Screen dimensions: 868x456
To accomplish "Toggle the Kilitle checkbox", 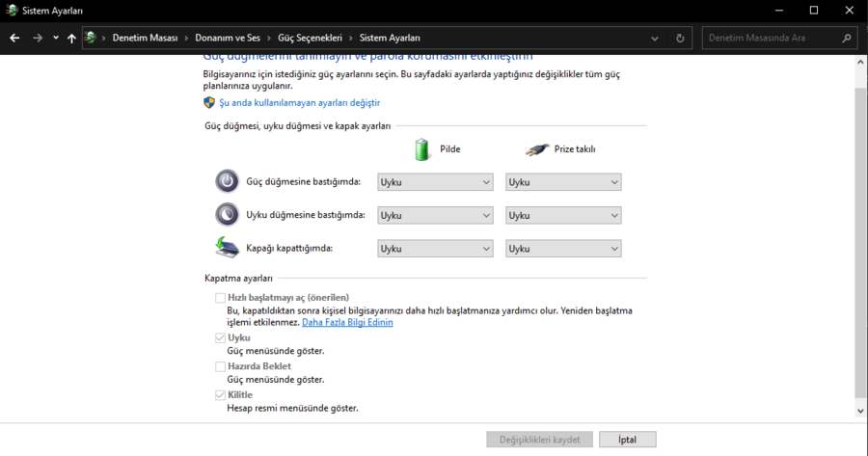I will (x=220, y=395).
